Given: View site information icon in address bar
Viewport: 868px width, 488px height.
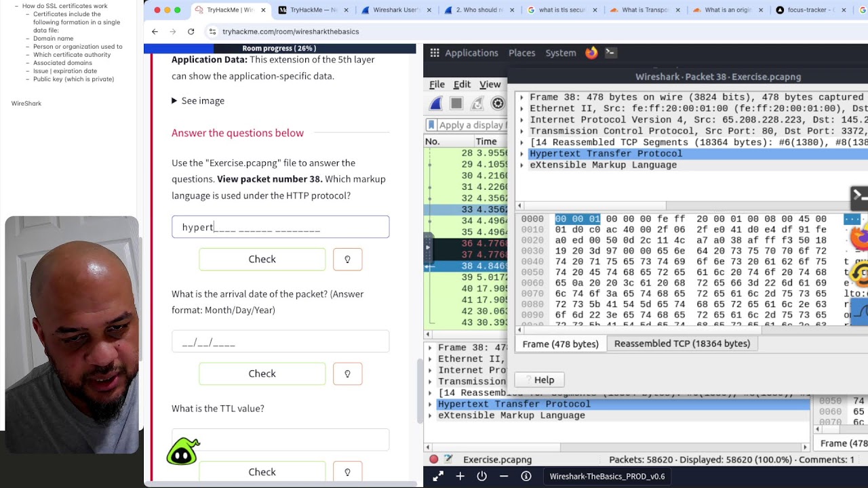Looking at the screenshot, I should (x=212, y=31).
